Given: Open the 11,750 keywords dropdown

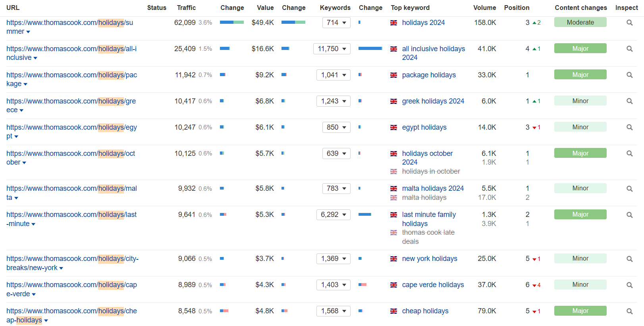Looking at the screenshot, I should point(332,49).
